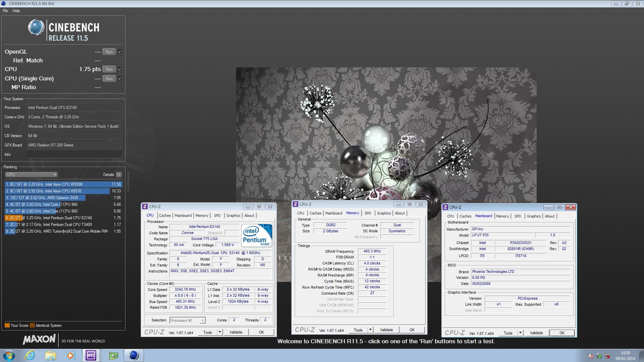Viewport: 644px width, 362px height.
Task: Click the green hardware app taskbar icon
Action: (x=113, y=355)
